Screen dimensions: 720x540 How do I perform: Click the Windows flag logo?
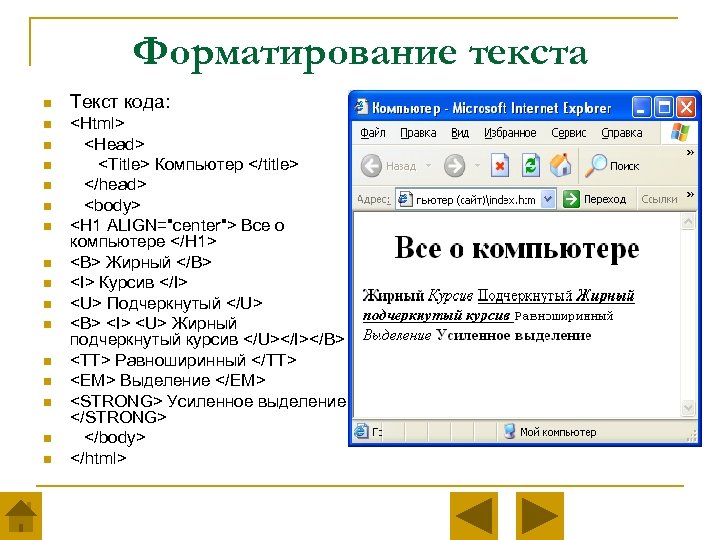click(680, 132)
